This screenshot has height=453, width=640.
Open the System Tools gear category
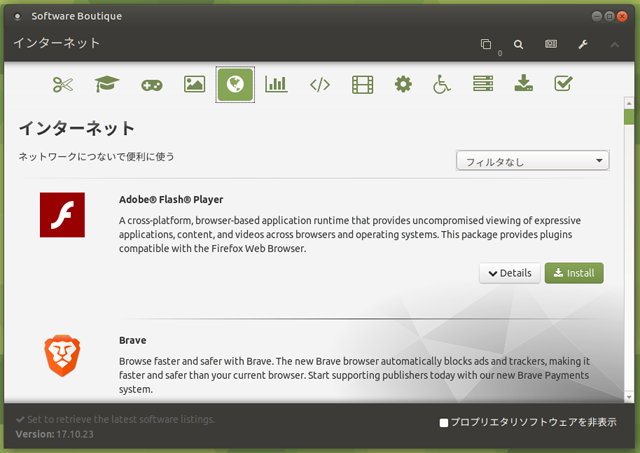click(x=403, y=84)
